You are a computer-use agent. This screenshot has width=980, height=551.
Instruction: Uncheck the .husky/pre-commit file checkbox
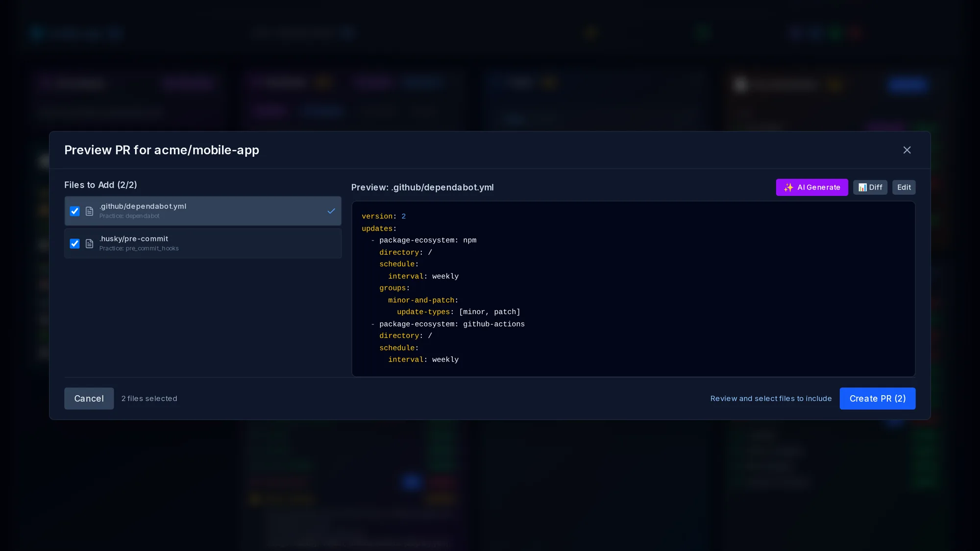(74, 243)
